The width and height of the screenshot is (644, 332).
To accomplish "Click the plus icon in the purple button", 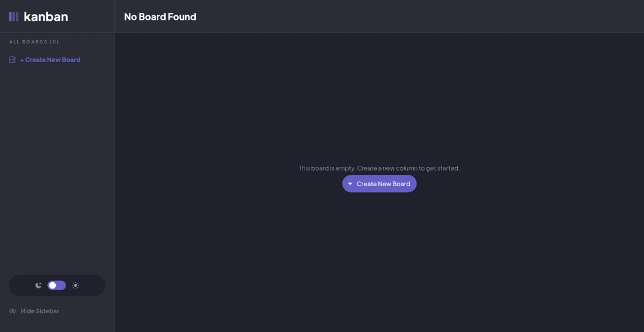I will [x=350, y=184].
